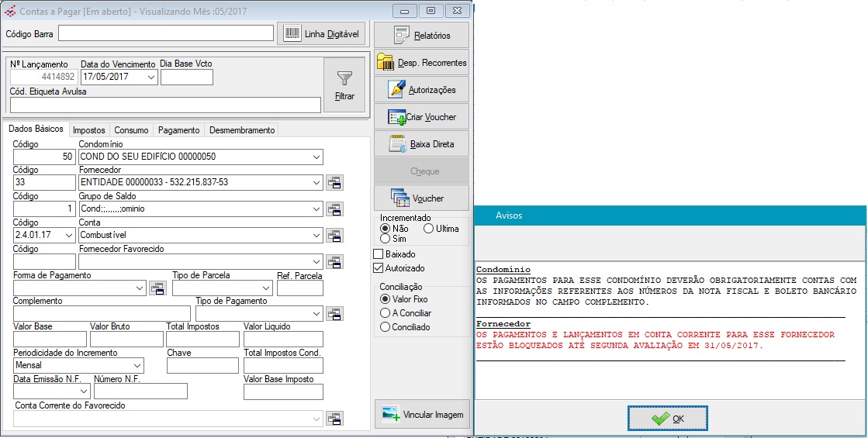
Task: Open Desp. Recorrentes
Action: click(421, 63)
